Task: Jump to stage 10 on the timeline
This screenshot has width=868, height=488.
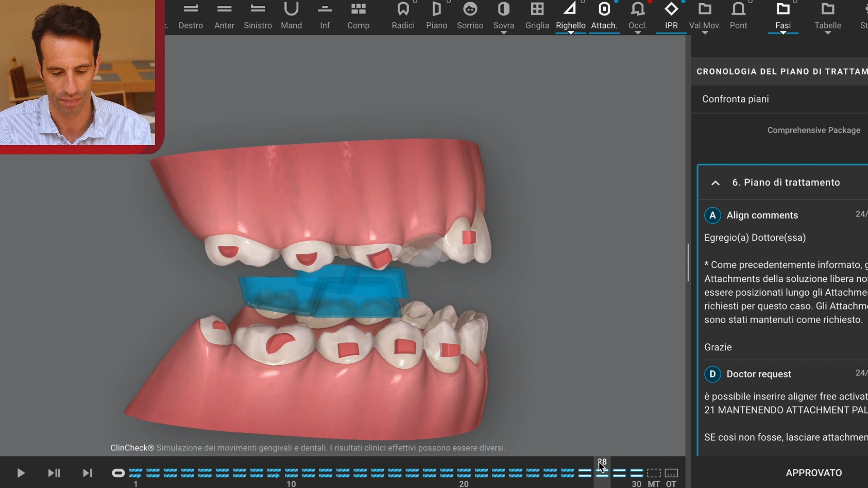Action: [291, 473]
